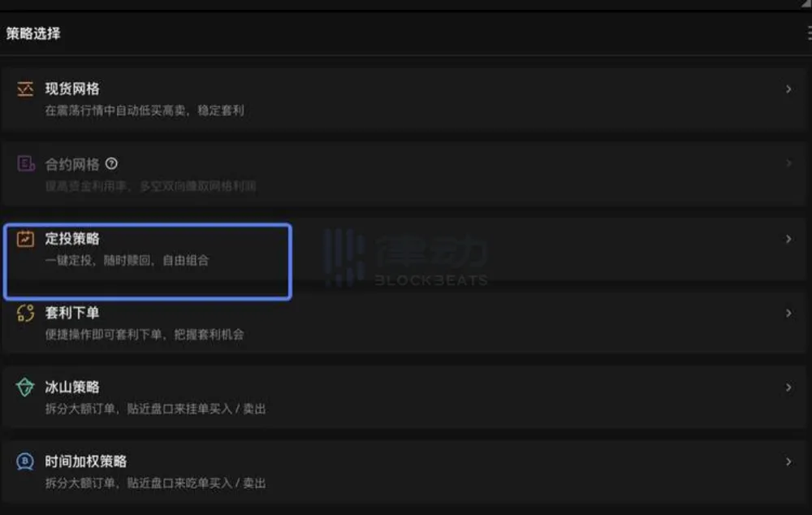
Task: Select the 定投策略 strategy title
Action: 72,239
